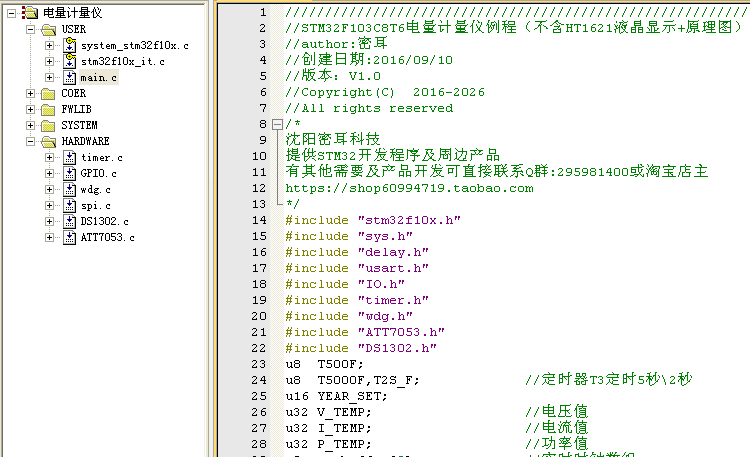This screenshot has height=457, width=750.
Task: Click the COER folder icon
Action: [48, 93]
